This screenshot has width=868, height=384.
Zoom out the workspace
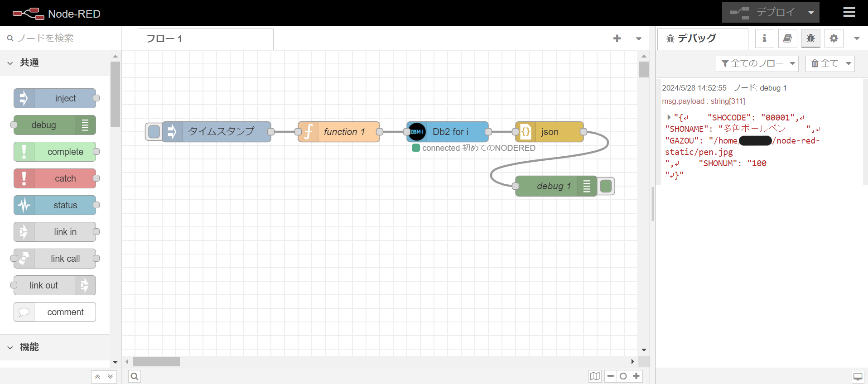[x=611, y=376]
